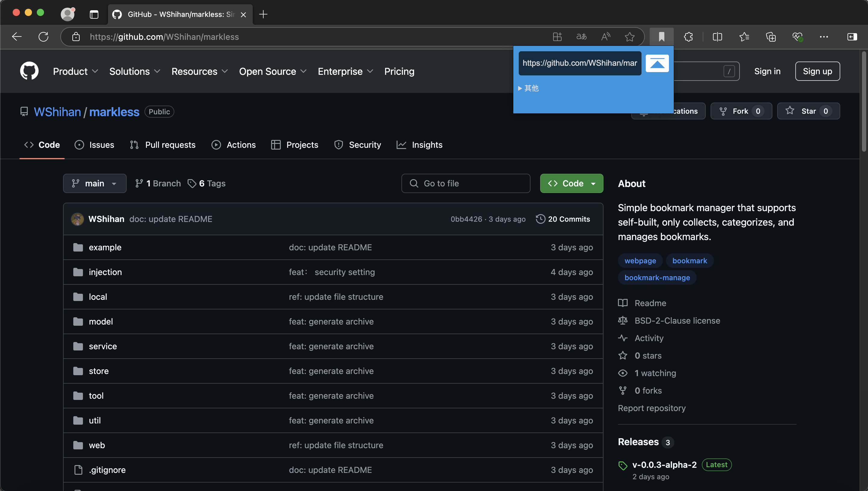The image size is (868, 491).
Task: Open the markless repository name link
Action: point(114,112)
